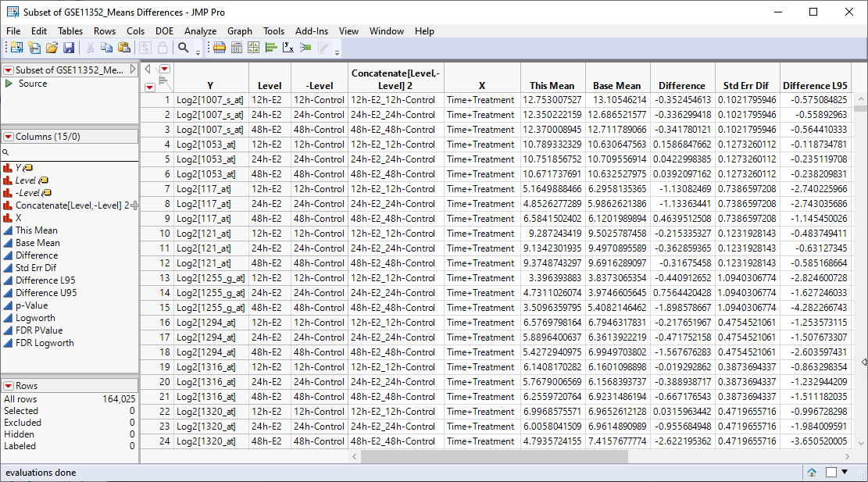Viewport: 868px width, 482px height.
Task: Select the FDR PValue column in list
Action: [x=38, y=330]
